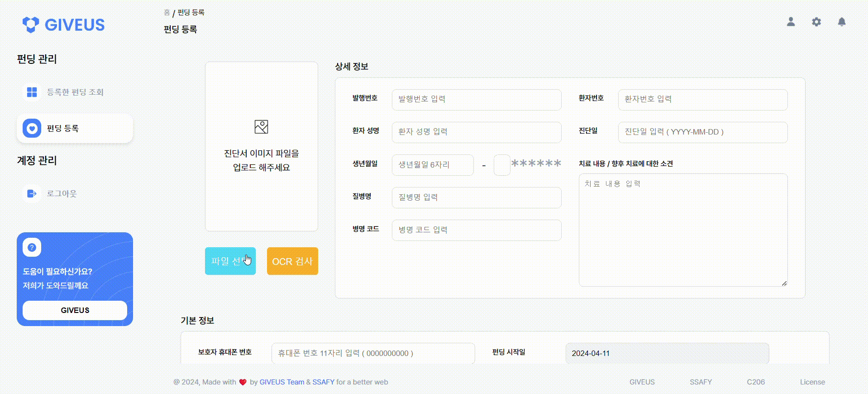Click License footer link

pyautogui.click(x=812, y=382)
